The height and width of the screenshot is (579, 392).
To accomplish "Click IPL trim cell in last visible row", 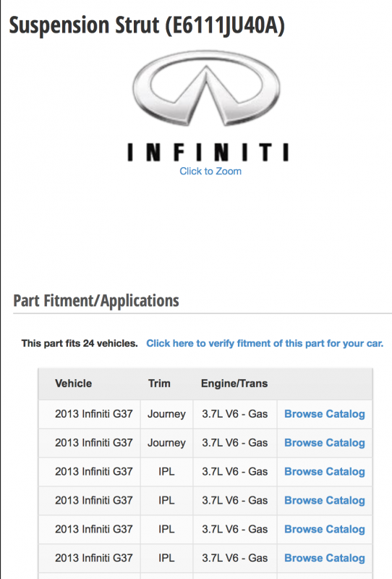I will pos(166,558).
